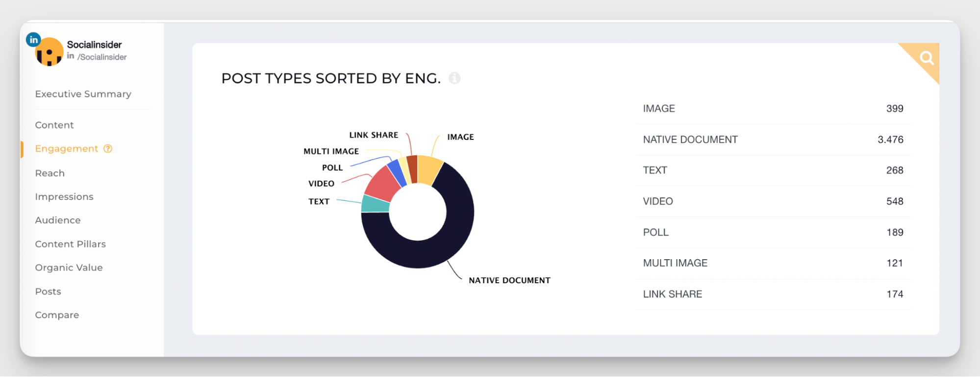Screen dimensions: 980x377
Task: Click the POLL label on the chart
Action: [x=331, y=167]
